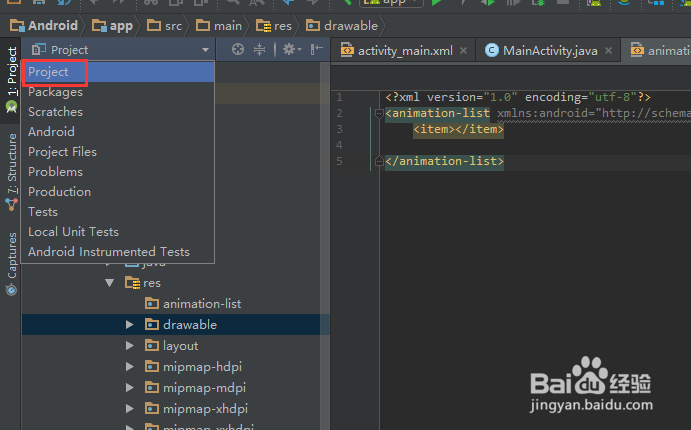Expand the drawable folder arrow

(x=130, y=325)
